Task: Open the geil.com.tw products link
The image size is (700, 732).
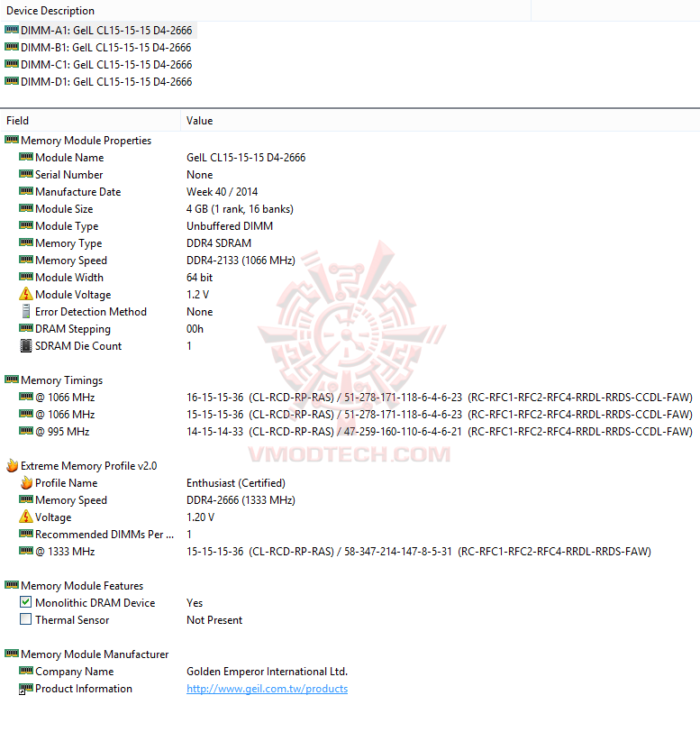Action: [267, 689]
